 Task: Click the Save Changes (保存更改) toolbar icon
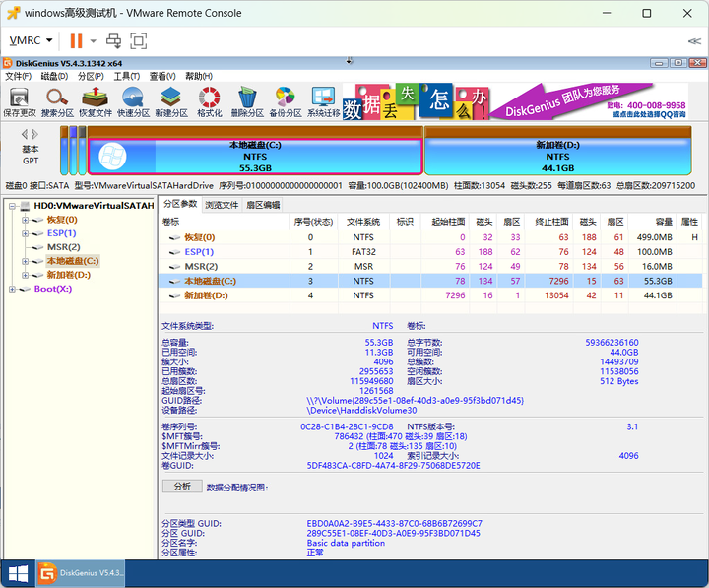pyautogui.click(x=20, y=101)
